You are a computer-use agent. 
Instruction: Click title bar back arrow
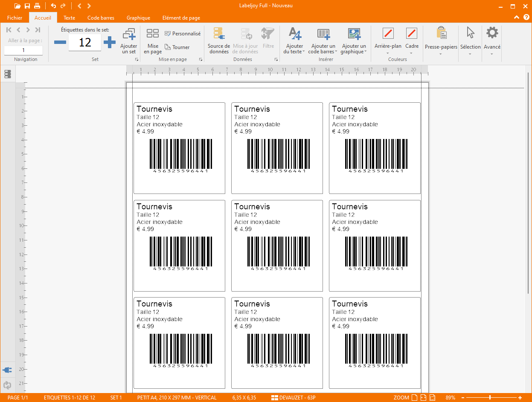(79, 6)
